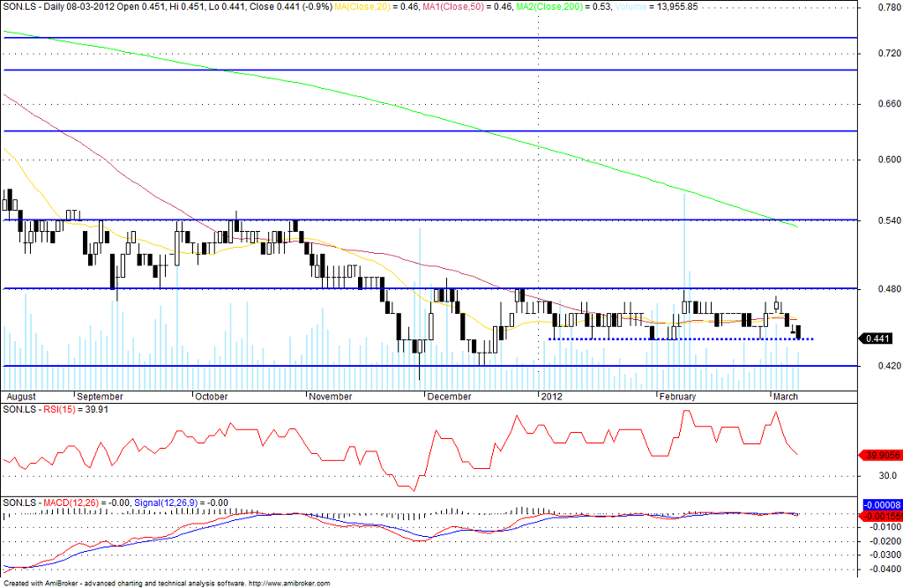The width and height of the screenshot is (903, 588).
Task: Click the 2012 year label on time axis
Action: [551, 397]
